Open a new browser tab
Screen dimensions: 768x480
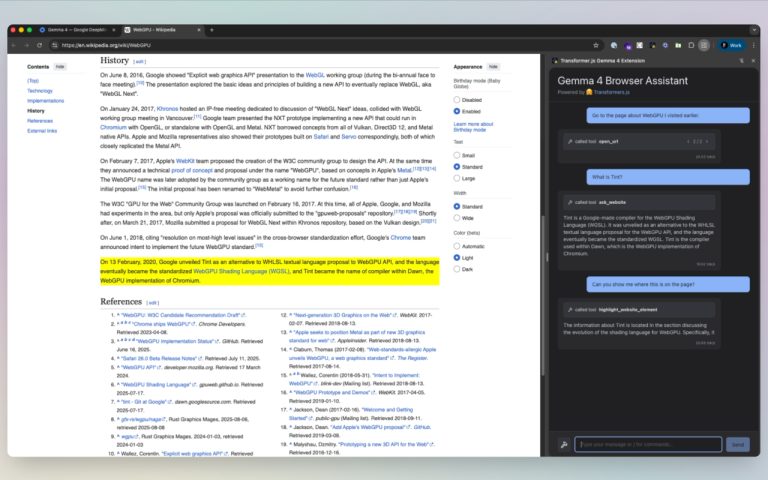click(x=212, y=30)
